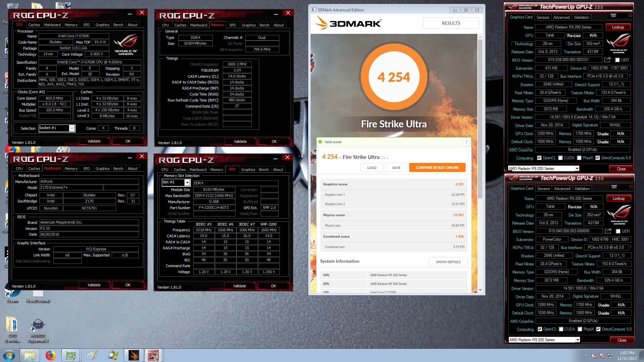Open the About tab in the CPU-Z SPD window
The image size is (644, 362).
(278, 170)
